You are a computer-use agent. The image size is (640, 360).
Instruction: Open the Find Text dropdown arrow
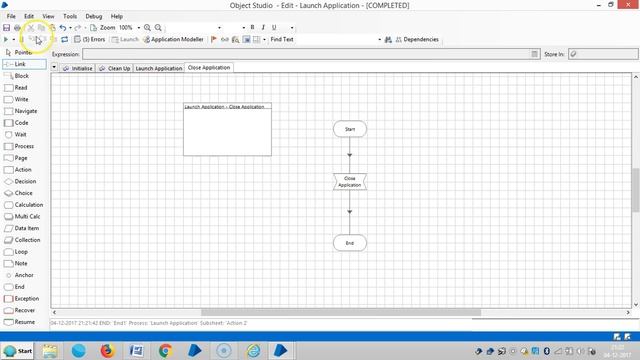(x=380, y=40)
